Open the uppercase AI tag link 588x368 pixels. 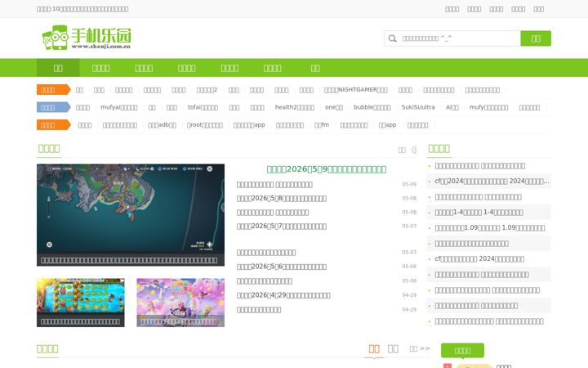pos(452,107)
